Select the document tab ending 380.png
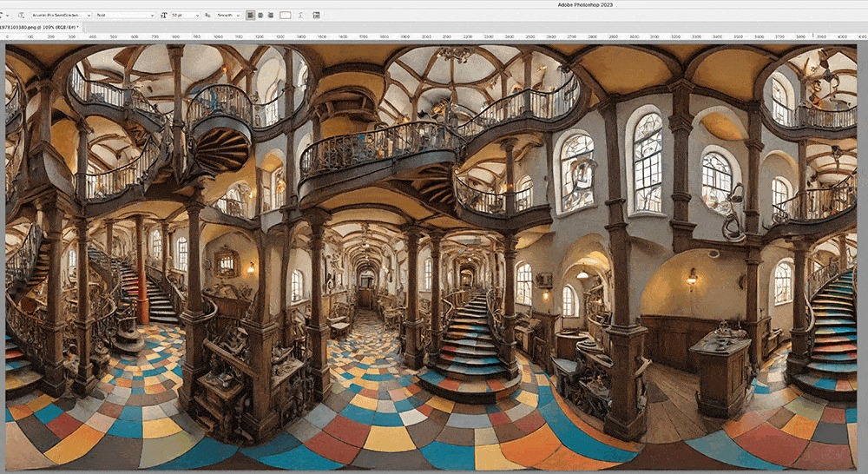868x474 pixels. pos(40,27)
